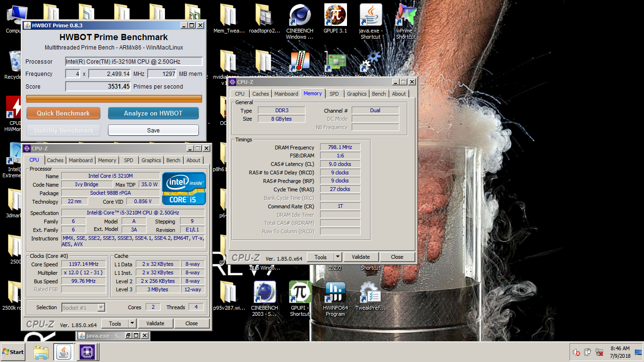Select the Core Speed value 1197.14 MHz
The image size is (644, 362).
tap(83, 264)
